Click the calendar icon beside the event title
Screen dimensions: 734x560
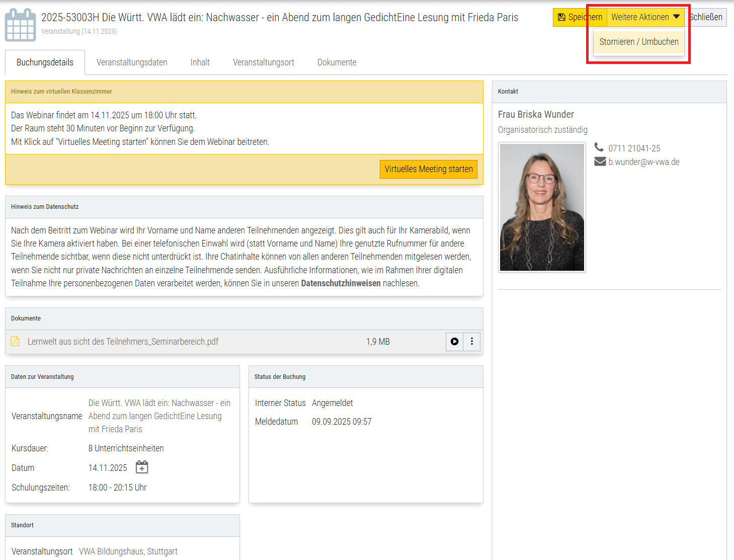20,25
